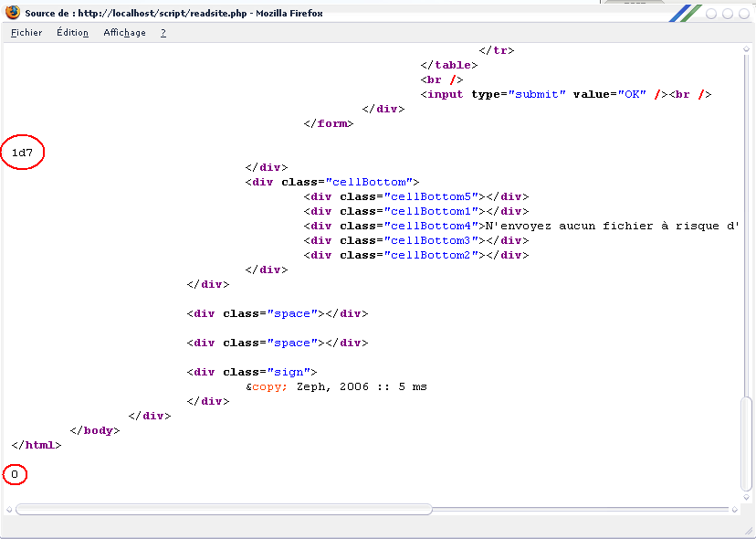Click the circled "1d7" text

pos(23,153)
